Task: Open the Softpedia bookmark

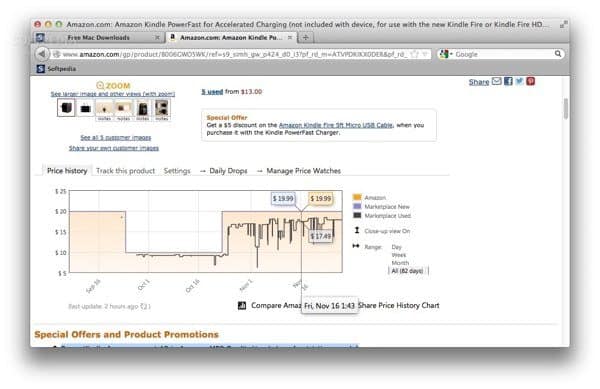Action: (57, 69)
